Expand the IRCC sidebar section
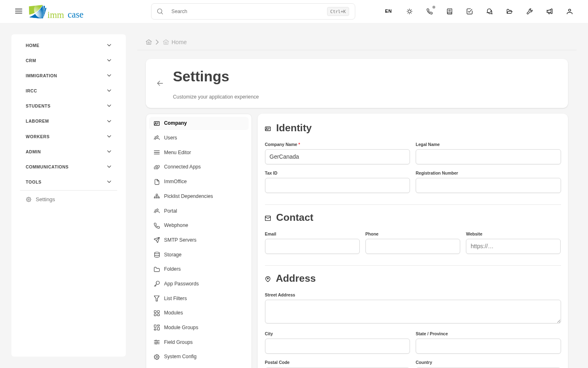This screenshot has height=368, width=588. pos(69,91)
